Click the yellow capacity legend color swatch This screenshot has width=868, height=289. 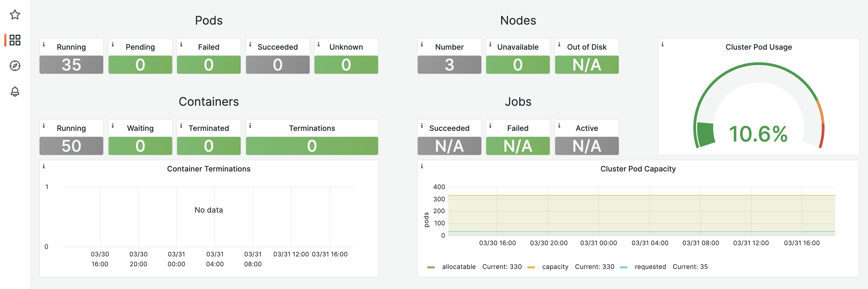point(531,267)
